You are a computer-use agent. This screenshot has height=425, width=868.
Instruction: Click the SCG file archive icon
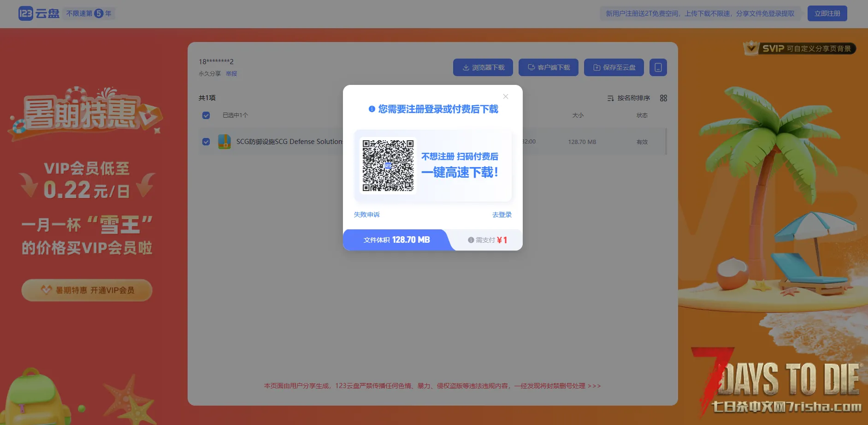(x=224, y=141)
